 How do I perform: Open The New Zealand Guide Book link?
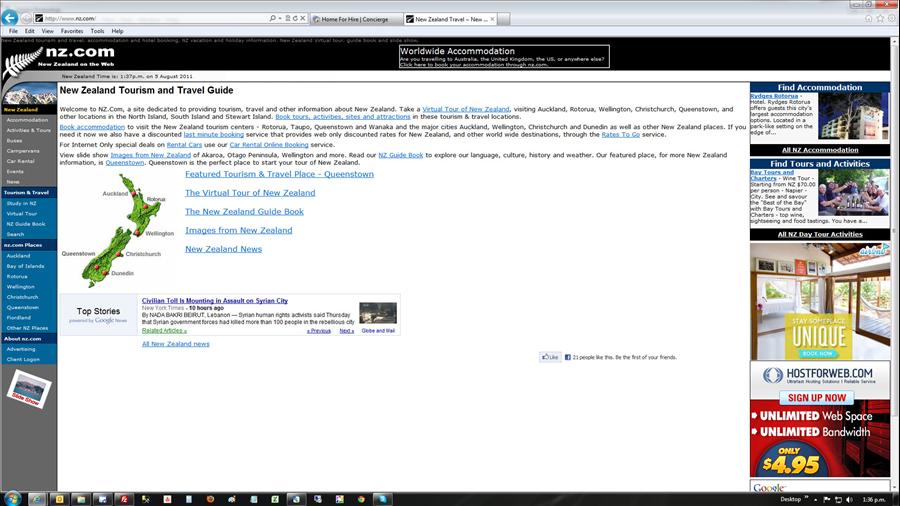[x=244, y=211]
